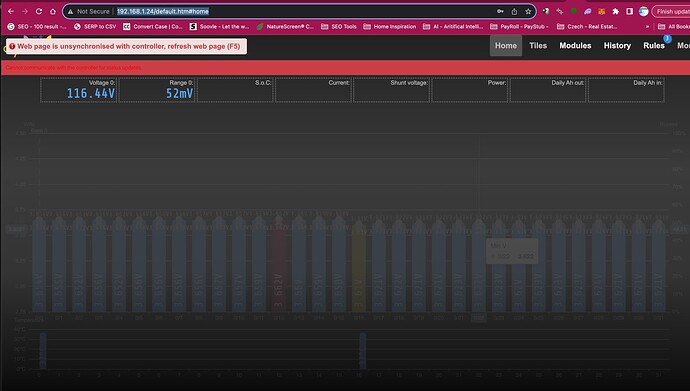The image size is (690, 391).
Task: Open the orange fox extension icon
Action: pos(602,11)
